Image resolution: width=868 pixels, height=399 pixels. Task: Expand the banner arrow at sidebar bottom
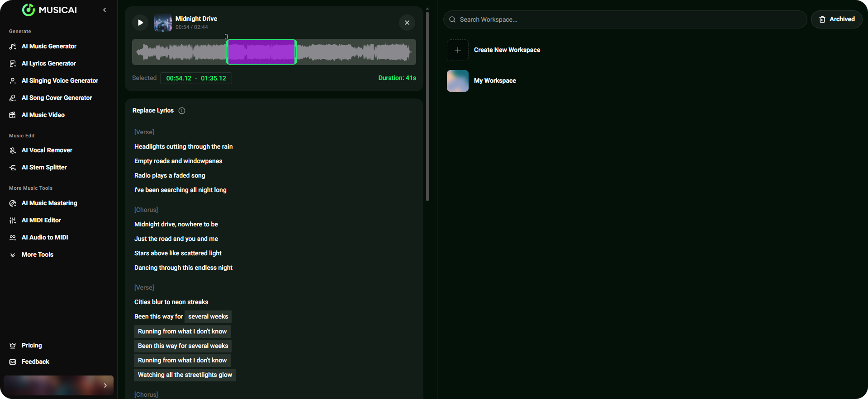(105, 385)
